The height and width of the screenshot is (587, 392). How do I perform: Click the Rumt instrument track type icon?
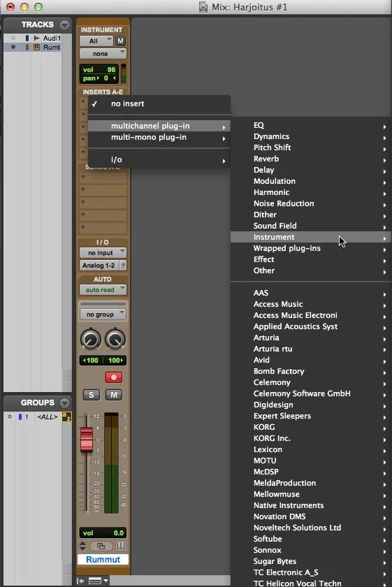(37, 48)
